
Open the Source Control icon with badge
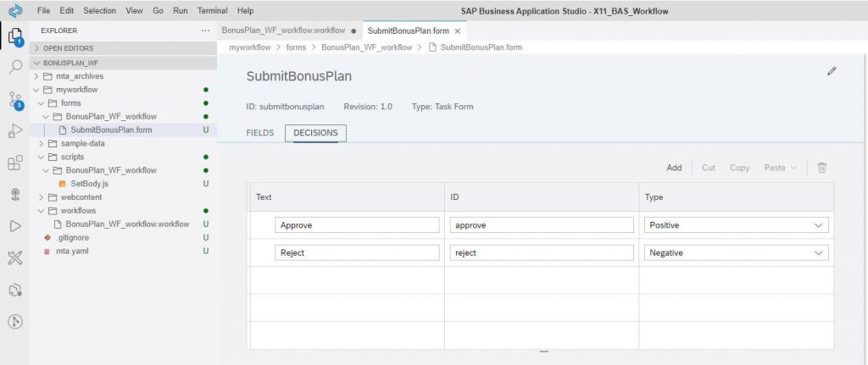pos(15,100)
